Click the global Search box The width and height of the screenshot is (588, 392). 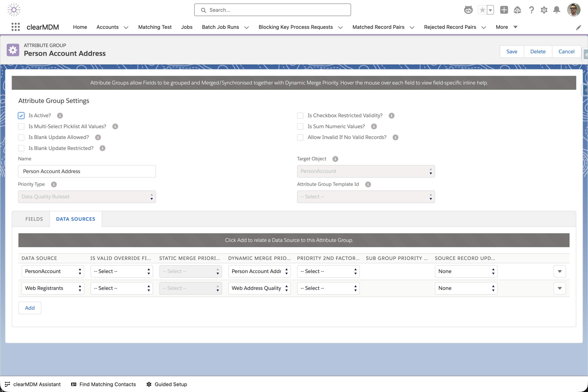(272, 10)
